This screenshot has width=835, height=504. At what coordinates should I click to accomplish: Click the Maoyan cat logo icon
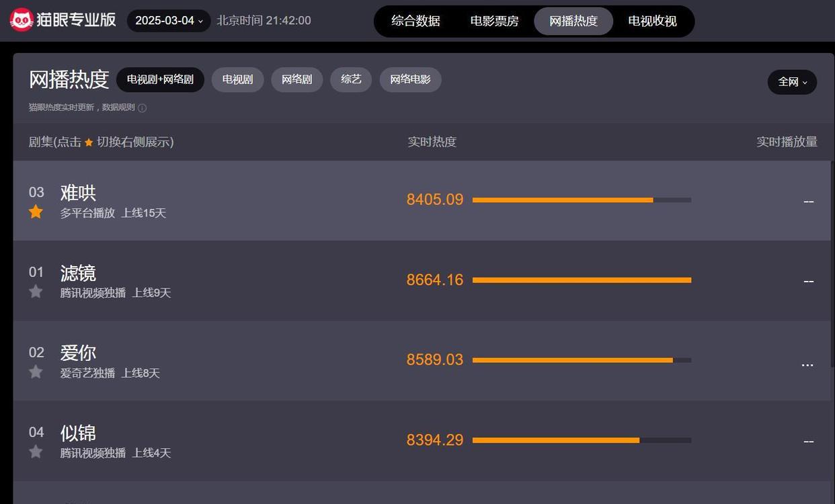tap(22, 20)
